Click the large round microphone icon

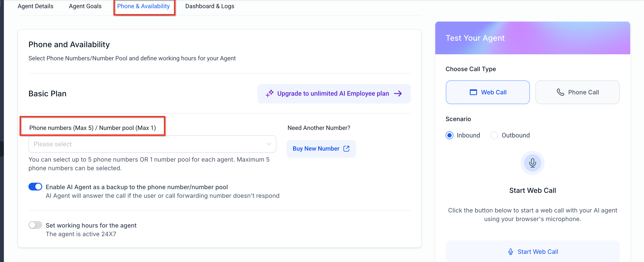pyautogui.click(x=532, y=163)
